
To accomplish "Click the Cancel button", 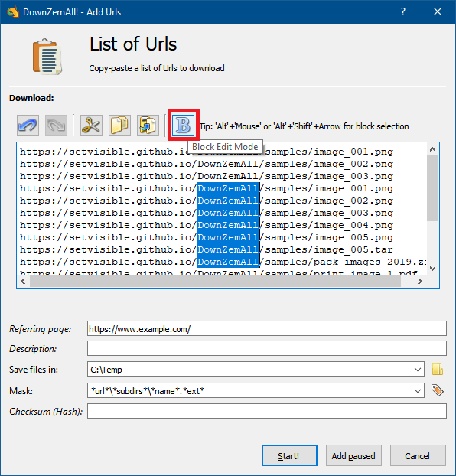I will point(418,455).
